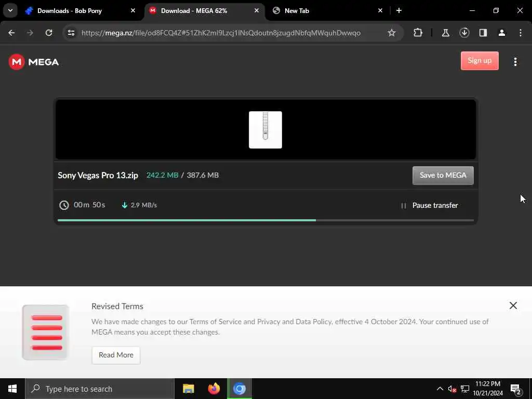Click the network tray icon
The height and width of the screenshot is (399, 532).
tap(465, 389)
